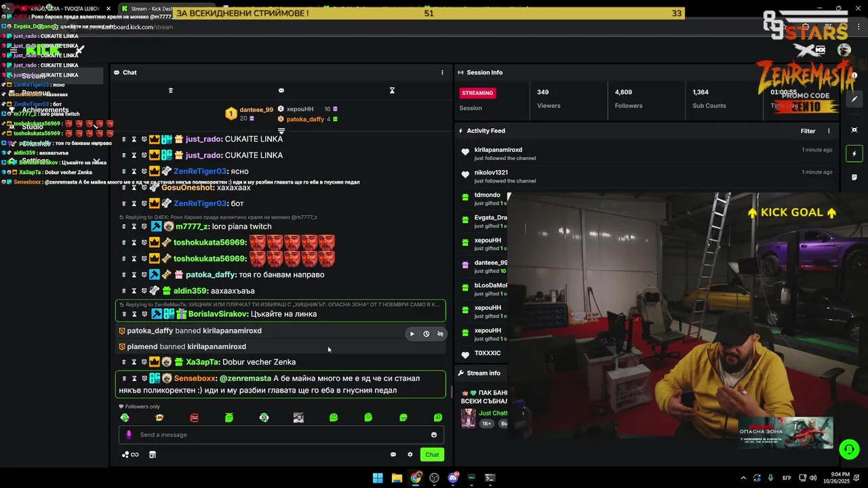868x488 pixels.
Task: Click the green Chat send button
Action: tap(432, 455)
